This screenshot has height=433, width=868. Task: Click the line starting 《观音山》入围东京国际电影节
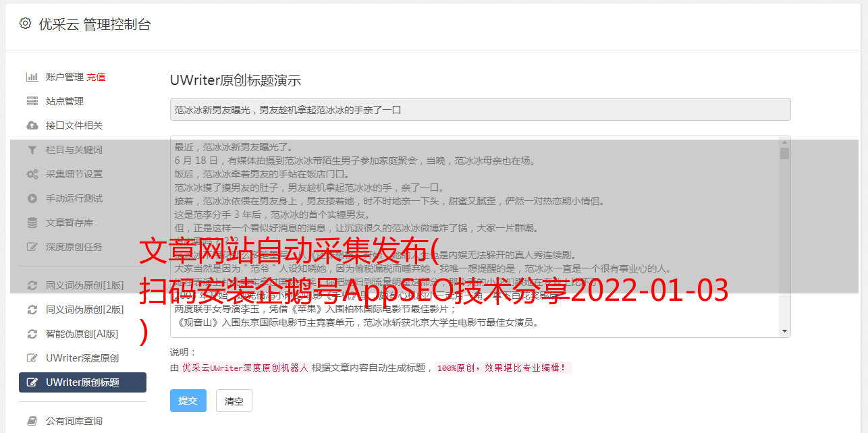(x=356, y=322)
